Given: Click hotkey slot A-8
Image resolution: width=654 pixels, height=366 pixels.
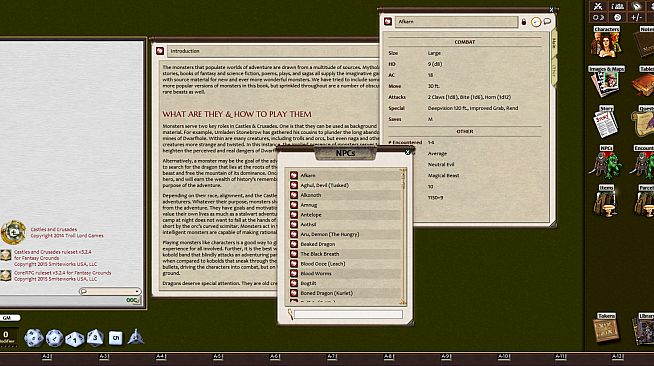Looking at the screenshot, I should click(x=389, y=356).
